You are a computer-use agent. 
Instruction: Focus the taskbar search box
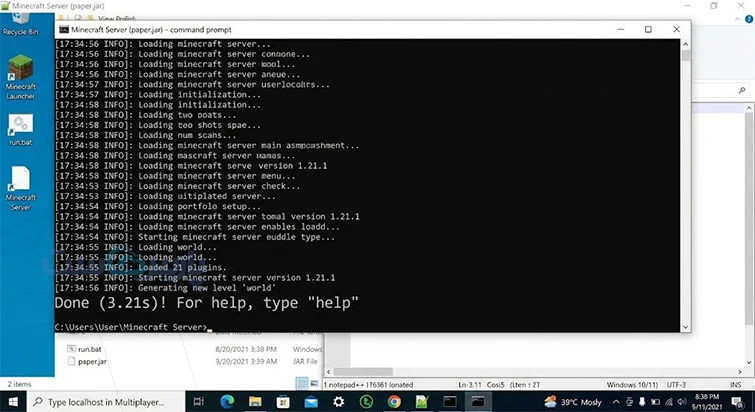click(105, 402)
